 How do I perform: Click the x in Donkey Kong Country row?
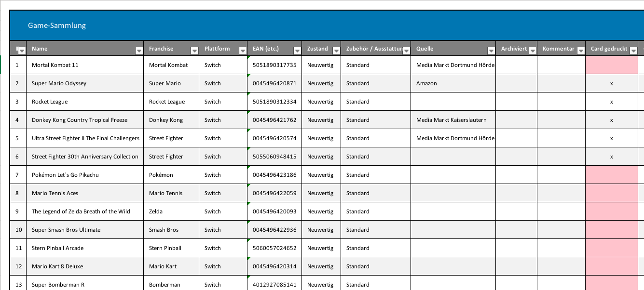[x=612, y=120]
